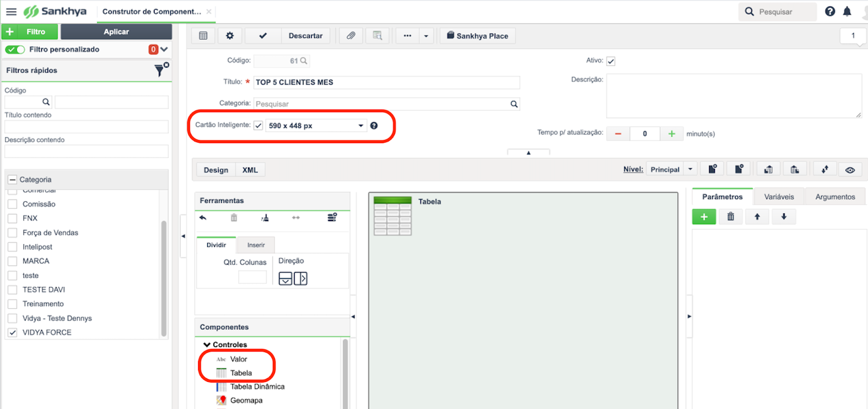Click the record search icon beside paperclip
Screen dimensions: 868x409
tap(378, 36)
